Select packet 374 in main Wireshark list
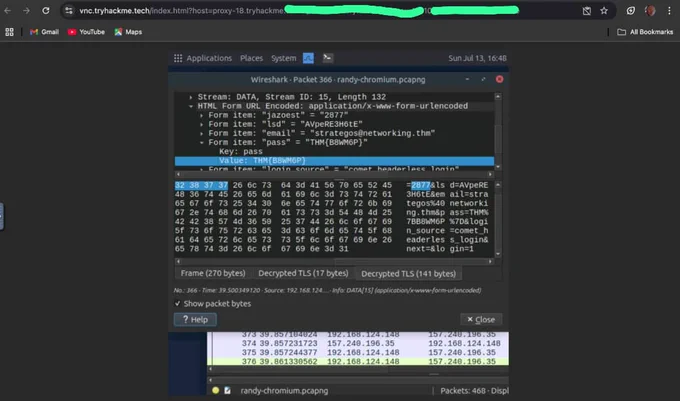 point(358,343)
